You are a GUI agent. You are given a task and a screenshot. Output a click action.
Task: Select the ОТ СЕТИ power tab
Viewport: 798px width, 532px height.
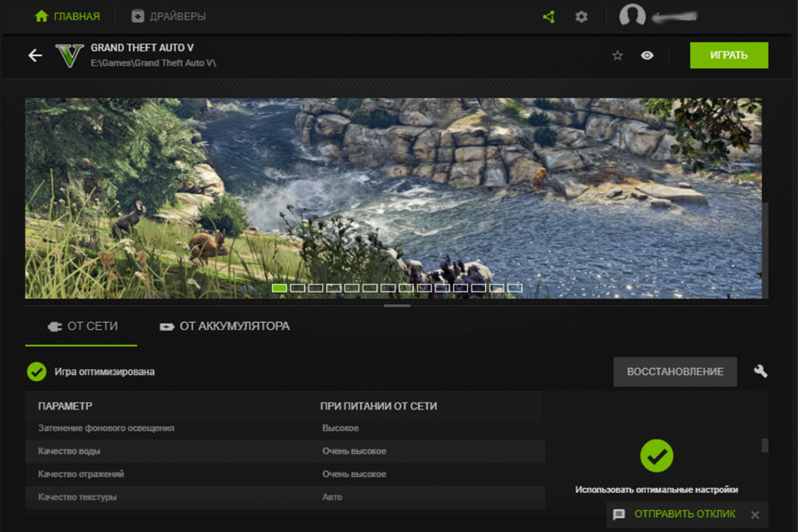[82, 326]
